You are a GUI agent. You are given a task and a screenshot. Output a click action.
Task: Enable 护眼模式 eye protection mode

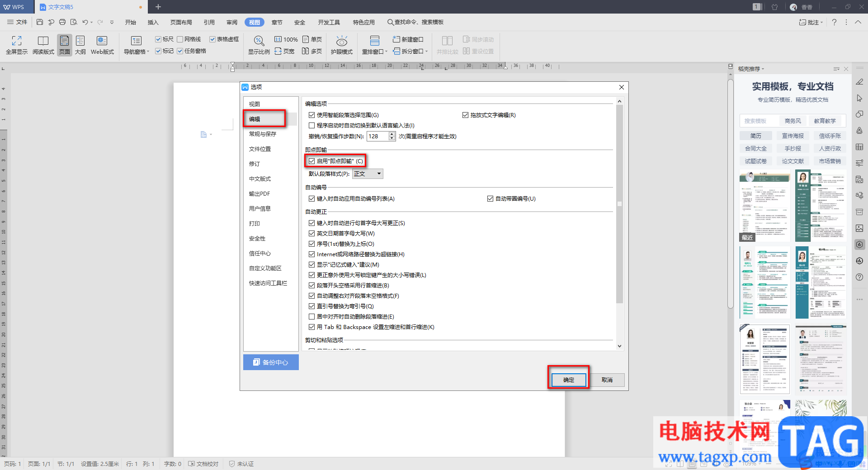click(x=341, y=45)
